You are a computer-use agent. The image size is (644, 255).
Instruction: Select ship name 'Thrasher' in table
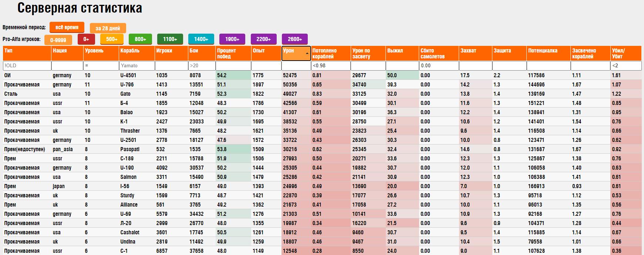pyautogui.click(x=130, y=131)
